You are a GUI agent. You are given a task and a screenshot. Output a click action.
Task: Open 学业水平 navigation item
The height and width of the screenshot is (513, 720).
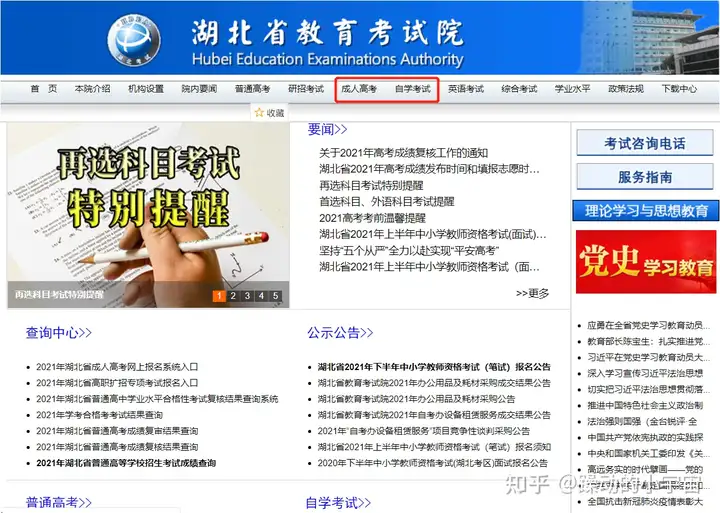572,89
